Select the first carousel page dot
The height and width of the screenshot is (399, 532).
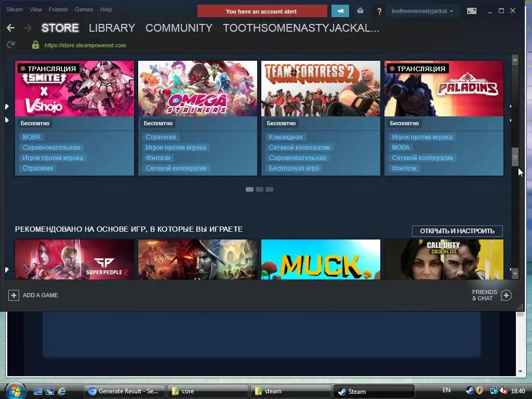pos(250,189)
